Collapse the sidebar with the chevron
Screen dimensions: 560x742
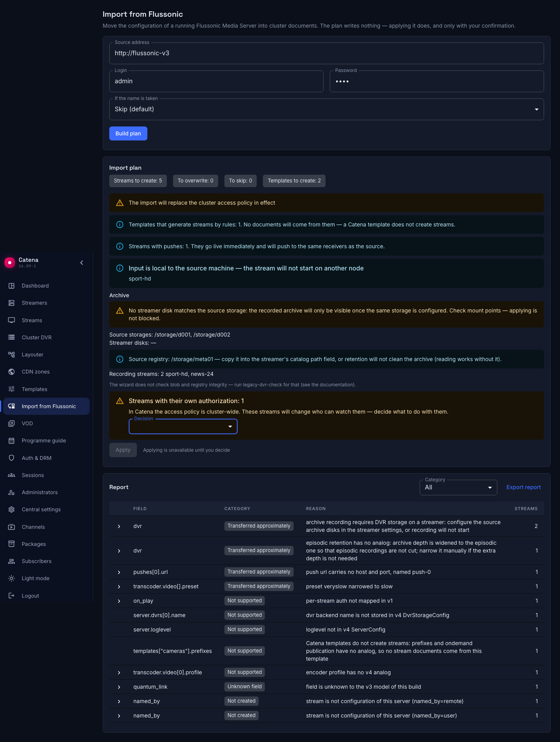pos(82,263)
